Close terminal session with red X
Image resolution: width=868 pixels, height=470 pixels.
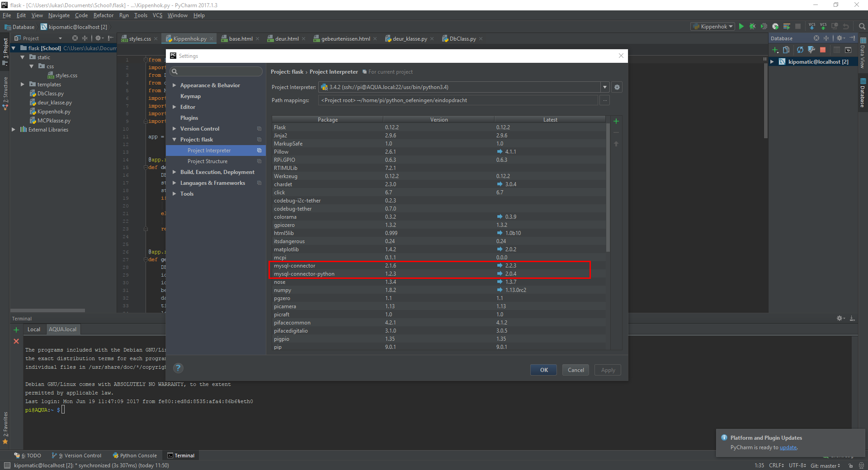point(16,341)
